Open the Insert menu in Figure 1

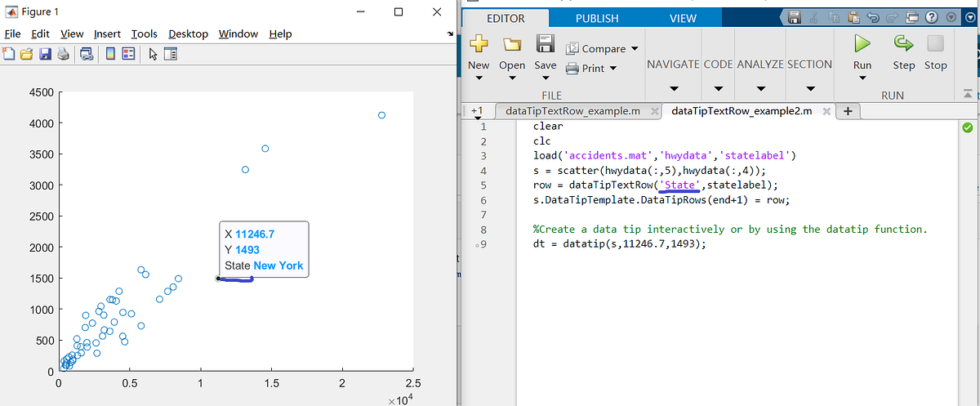point(107,33)
